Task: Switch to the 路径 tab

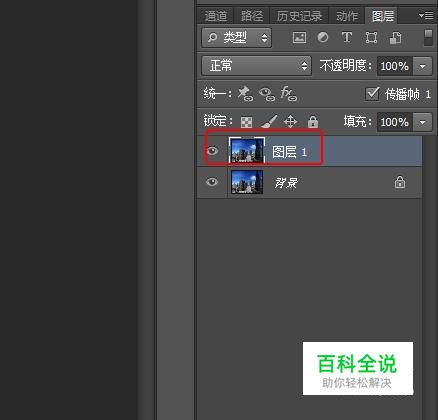Action: click(x=252, y=16)
